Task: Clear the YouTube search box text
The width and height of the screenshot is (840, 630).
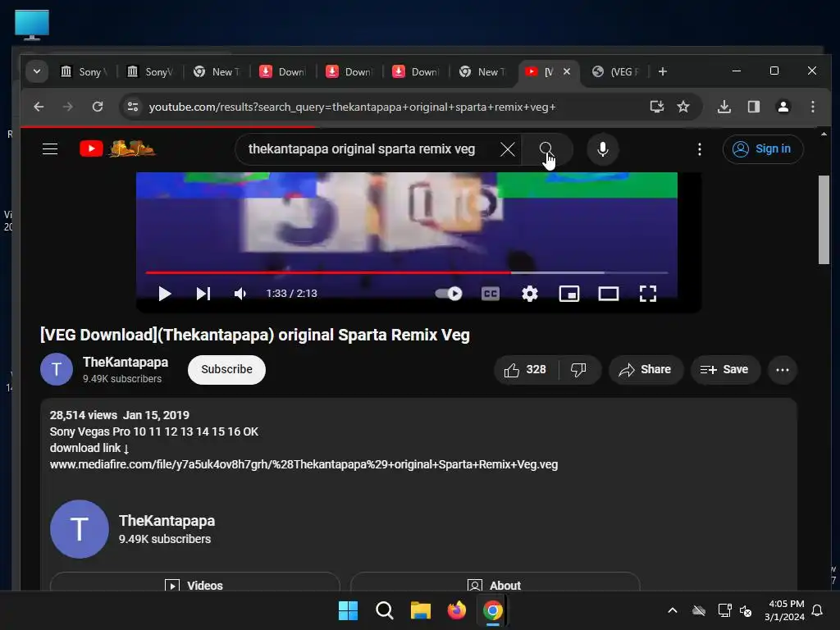Action: (507, 149)
